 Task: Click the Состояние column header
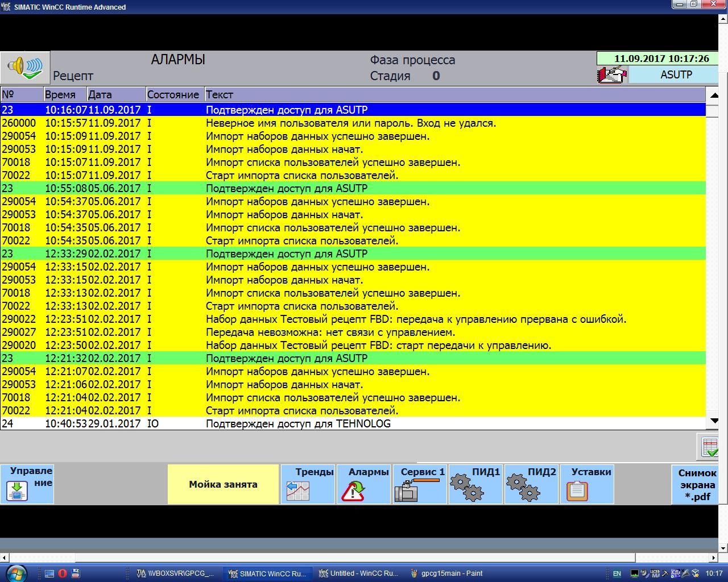click(173, 94)
